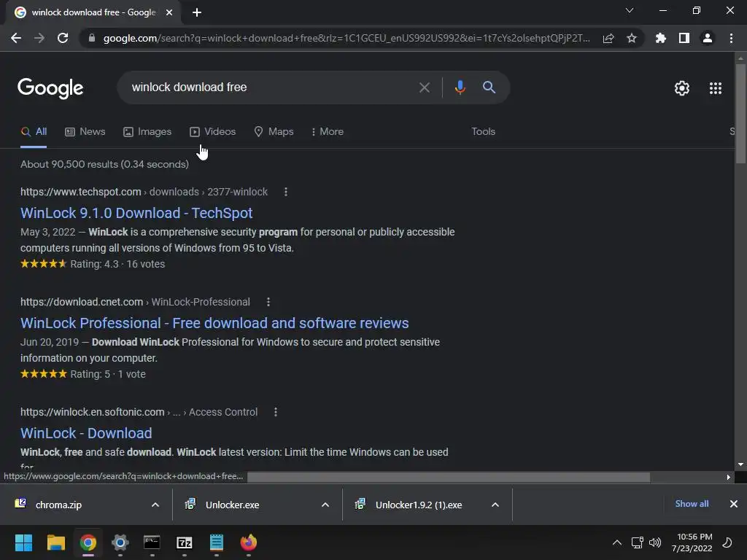Open the Chrome extensions puzzle icon

point(660,38)
